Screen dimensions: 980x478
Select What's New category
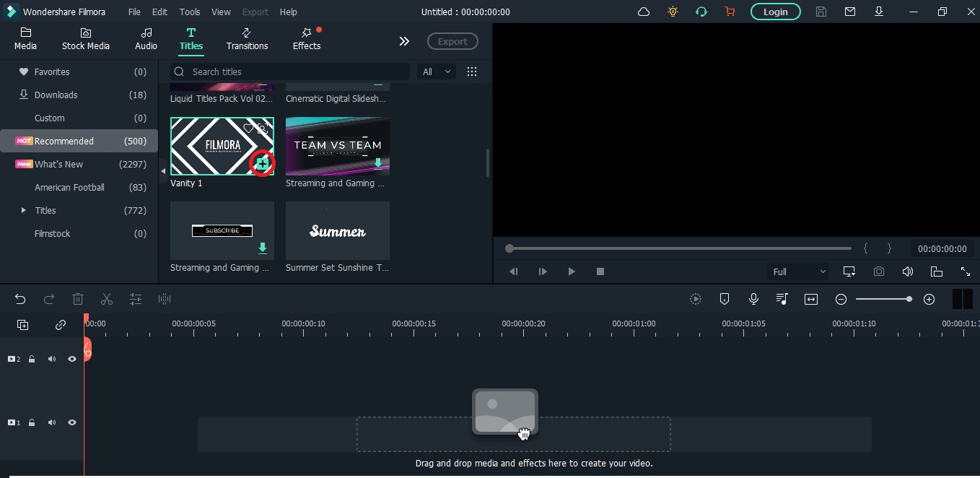(x=79, y=164)
